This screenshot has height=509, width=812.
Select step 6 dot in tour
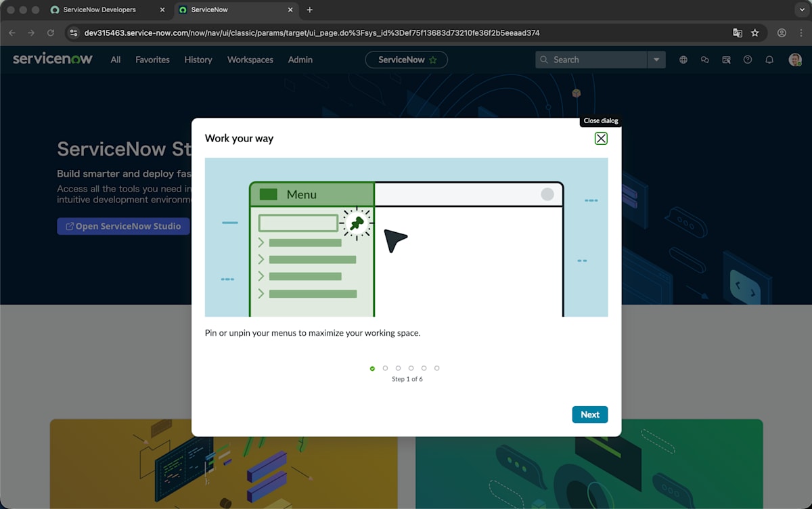[x=436, y=368]
